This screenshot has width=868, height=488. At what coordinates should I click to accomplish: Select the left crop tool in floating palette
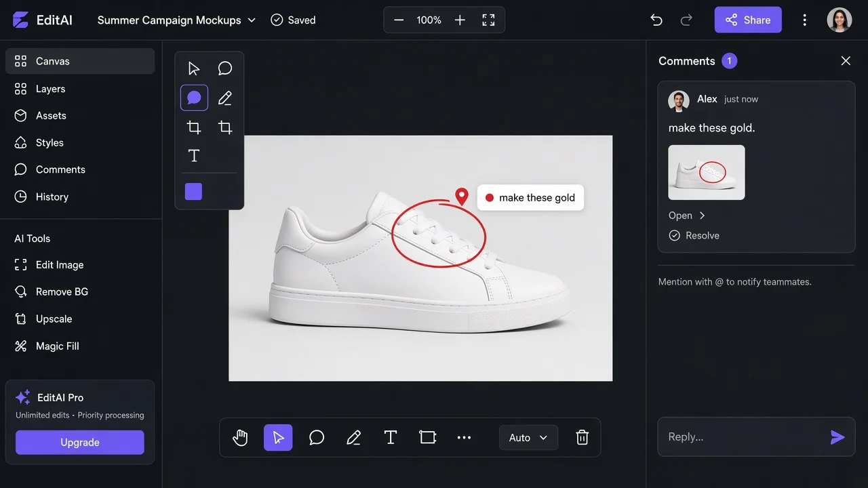(194, 127)
